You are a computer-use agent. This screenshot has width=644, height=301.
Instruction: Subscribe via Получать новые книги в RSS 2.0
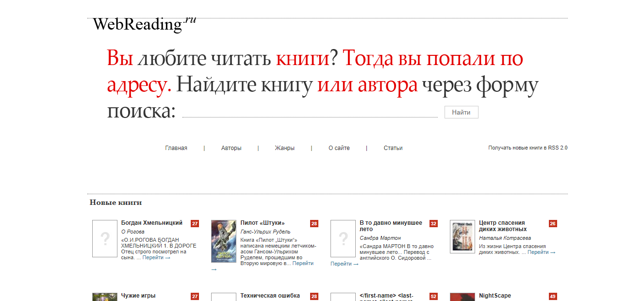click(528, 148)
